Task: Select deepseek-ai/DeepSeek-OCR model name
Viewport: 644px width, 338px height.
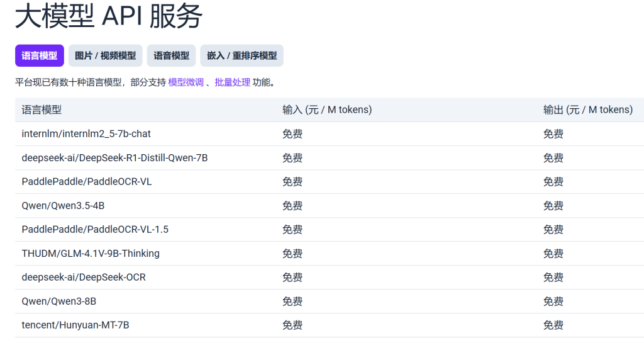Action: pos(84,277)
